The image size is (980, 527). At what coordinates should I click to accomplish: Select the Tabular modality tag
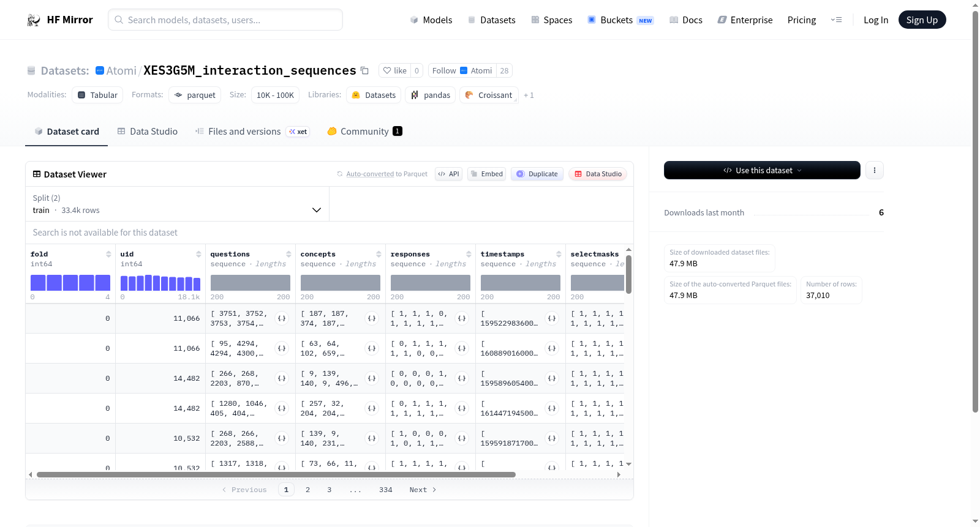pyautogui.click(x=97, y=95)
